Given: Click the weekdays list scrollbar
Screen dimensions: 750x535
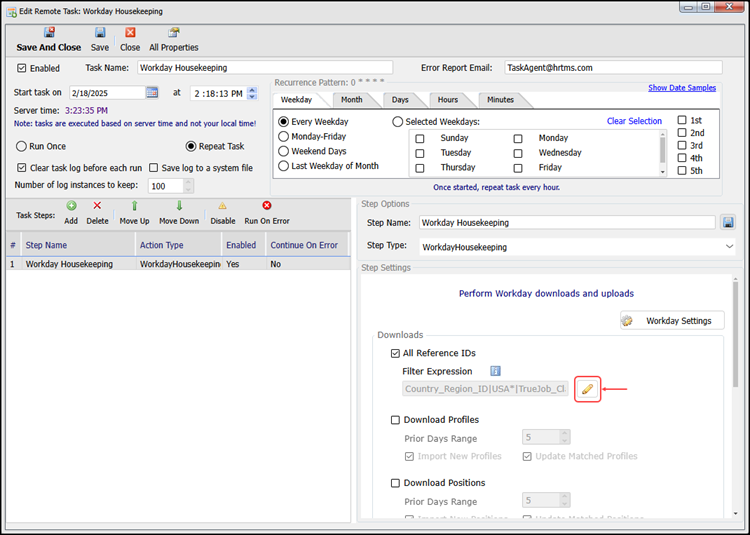Looking at the screenshot, I should tap(662, 153).
